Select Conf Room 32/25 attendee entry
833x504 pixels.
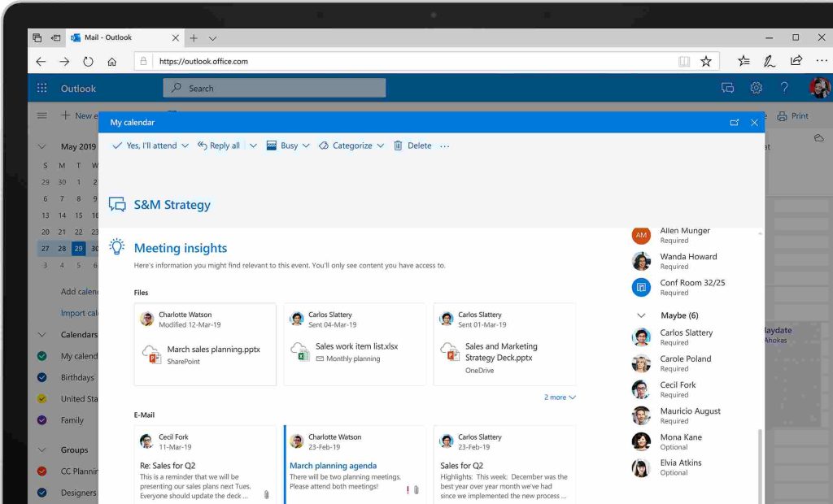(x=680, y=287)
